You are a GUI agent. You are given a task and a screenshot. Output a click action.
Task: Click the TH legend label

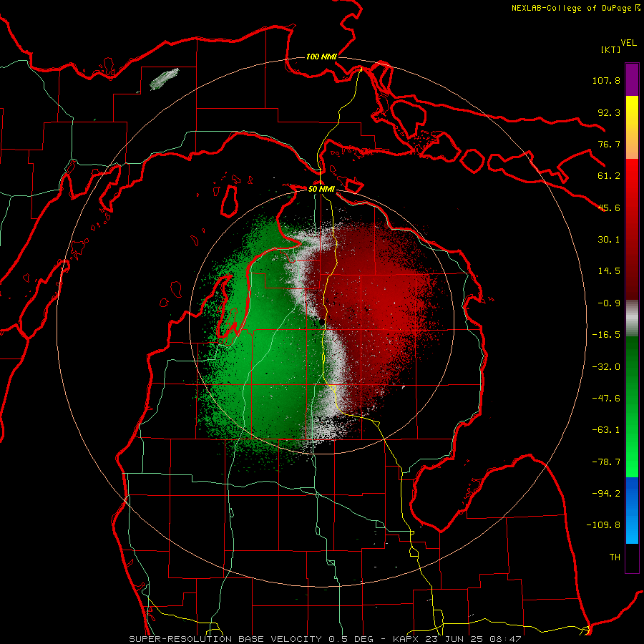point(615,557)
